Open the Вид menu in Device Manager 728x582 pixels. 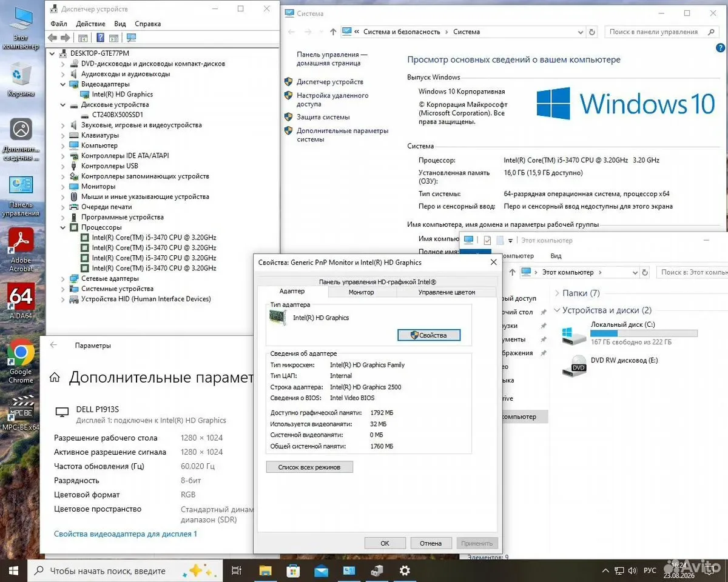(x=120, y=24)
